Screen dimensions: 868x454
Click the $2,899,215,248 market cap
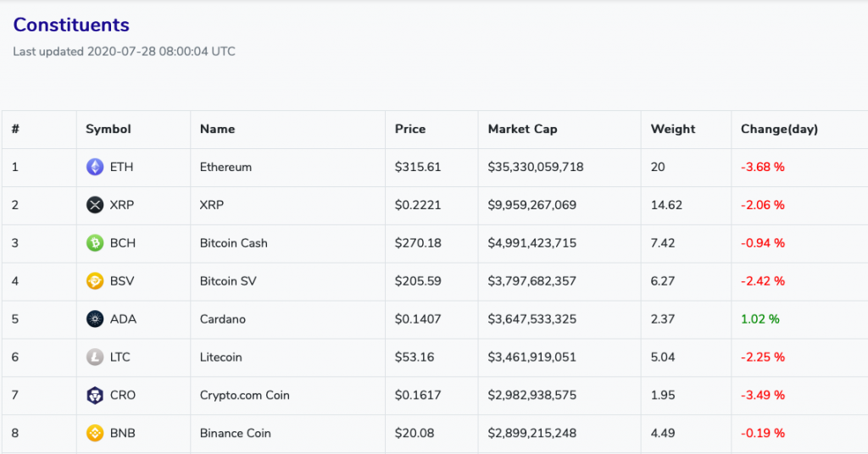pos(532,433)
